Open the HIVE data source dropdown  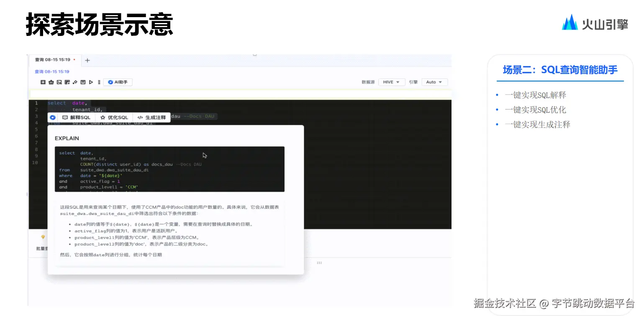tap(391, 82)
